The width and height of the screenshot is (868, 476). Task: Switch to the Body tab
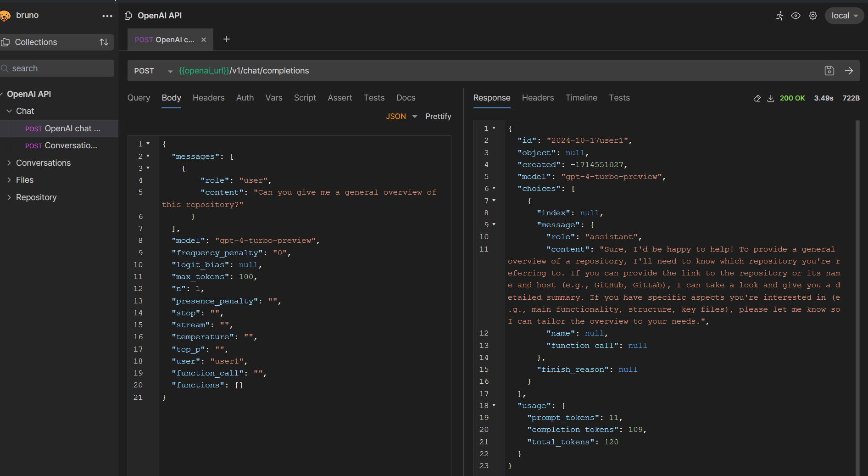coord(171,98)
